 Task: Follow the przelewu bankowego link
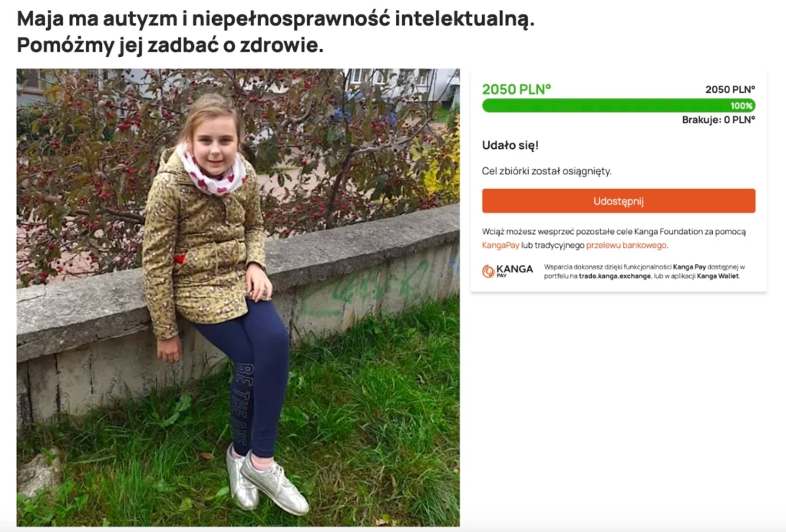(626, 245)
